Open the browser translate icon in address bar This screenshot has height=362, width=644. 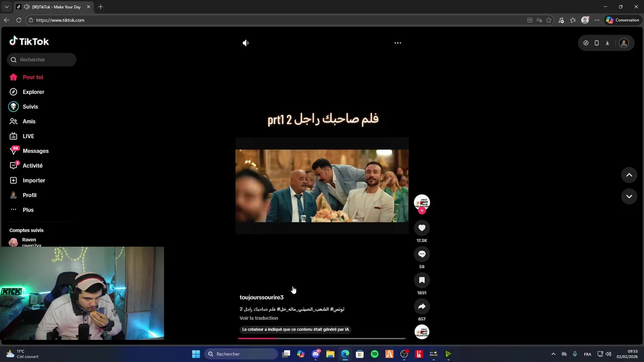[x=539, y=20]
